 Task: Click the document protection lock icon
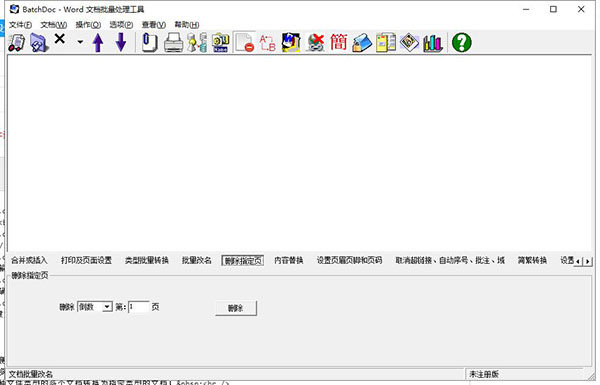click(362, 42)
